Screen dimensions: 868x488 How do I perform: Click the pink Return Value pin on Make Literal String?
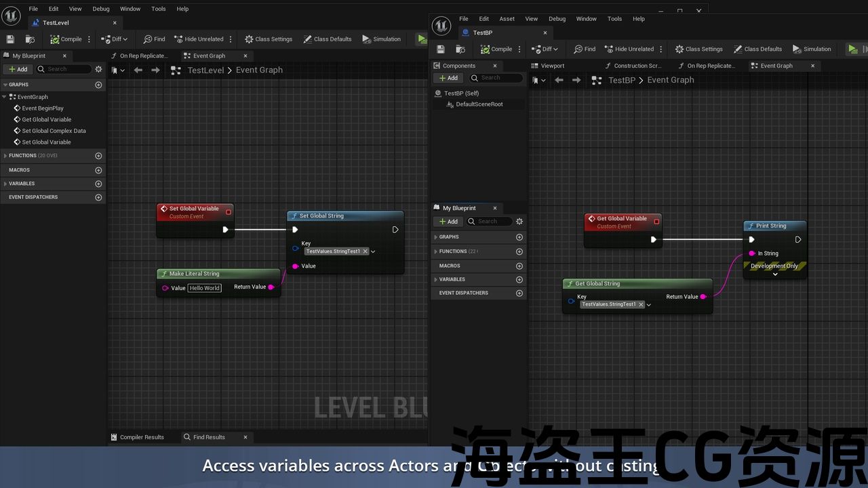[x=271, y=287]
